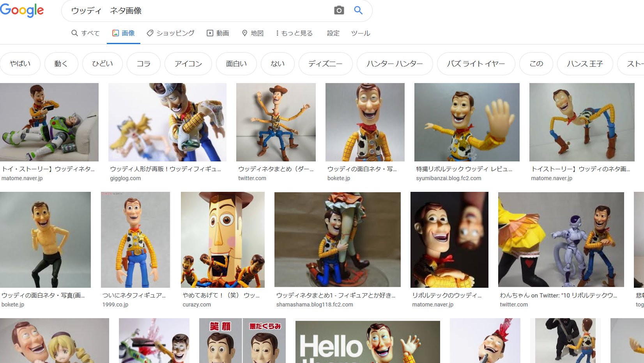The height and width of the screenshot is (363, 644).
Task: Filter by the ない chip
Action: pos(278,64)
